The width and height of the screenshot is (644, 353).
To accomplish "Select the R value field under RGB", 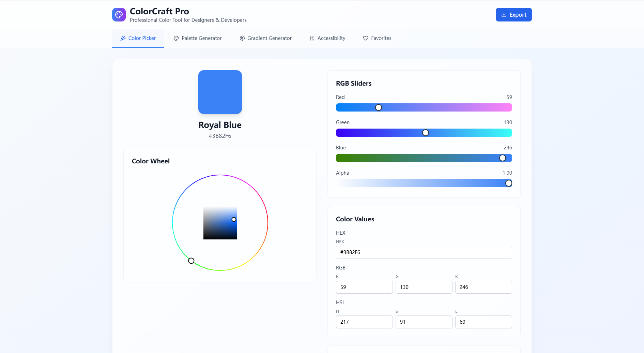I will 364,287.
